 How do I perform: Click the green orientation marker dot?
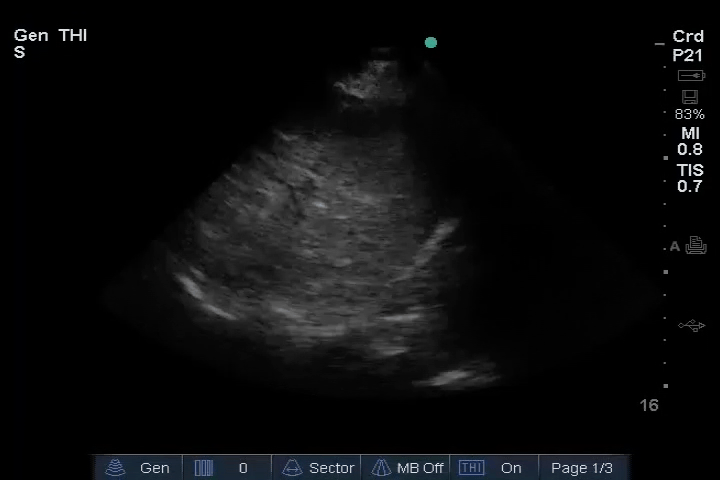pyautogui.click(x=431, y=42)
